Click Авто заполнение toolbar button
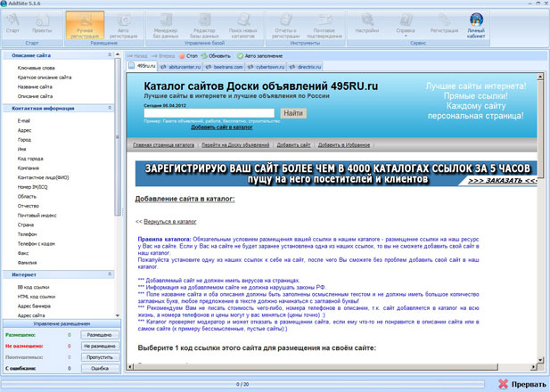 pos(260,56)
